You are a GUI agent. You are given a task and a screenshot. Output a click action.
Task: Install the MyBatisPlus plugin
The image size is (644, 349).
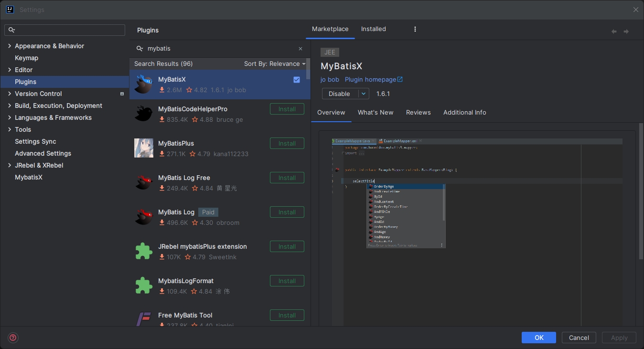click(287, 144)
